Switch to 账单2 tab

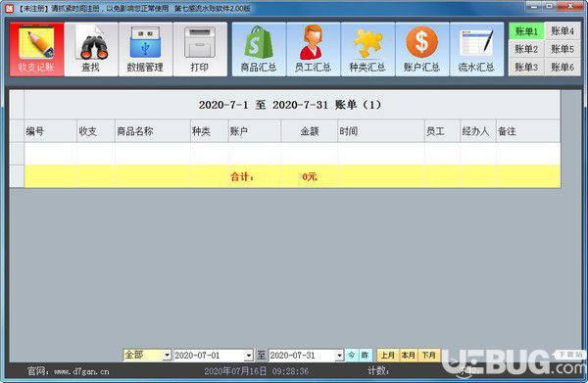tap(526, 49)
